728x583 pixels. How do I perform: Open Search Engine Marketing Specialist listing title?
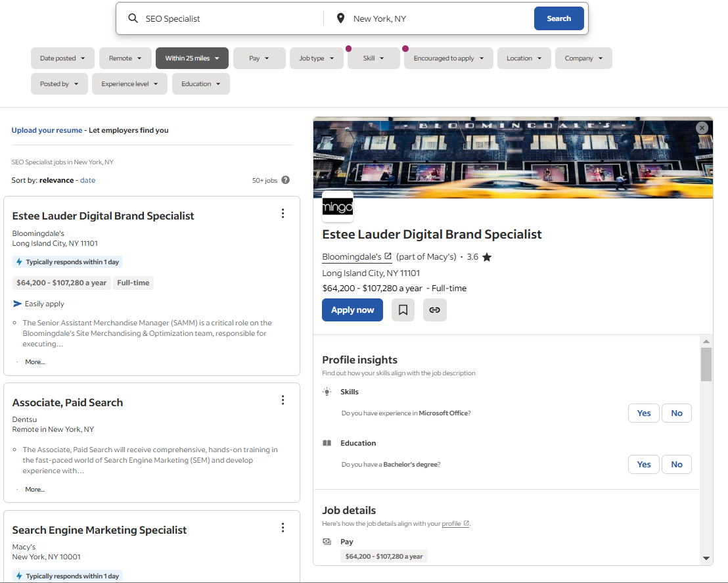[99, 530]
